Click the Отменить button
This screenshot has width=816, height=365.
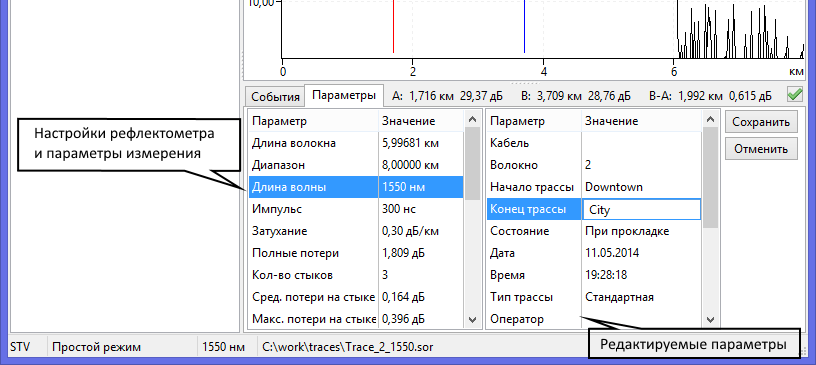(761, 149)
